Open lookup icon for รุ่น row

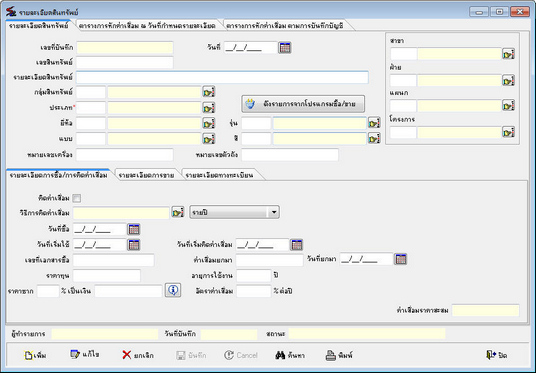[x=374, y=123]
